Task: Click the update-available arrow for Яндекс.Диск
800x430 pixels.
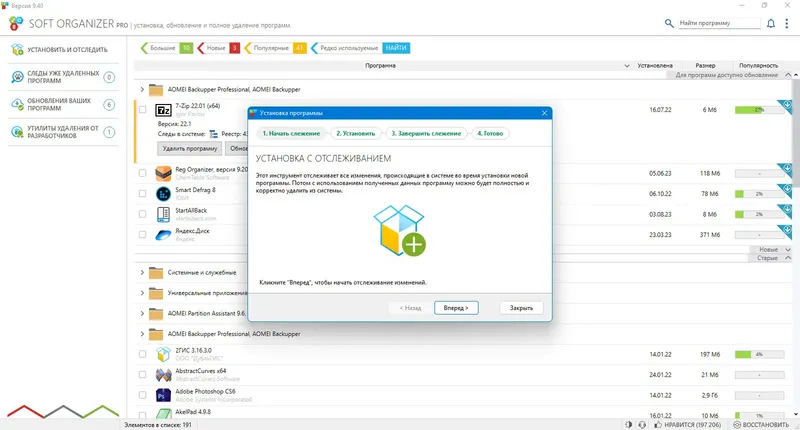Action: (787, 230)
